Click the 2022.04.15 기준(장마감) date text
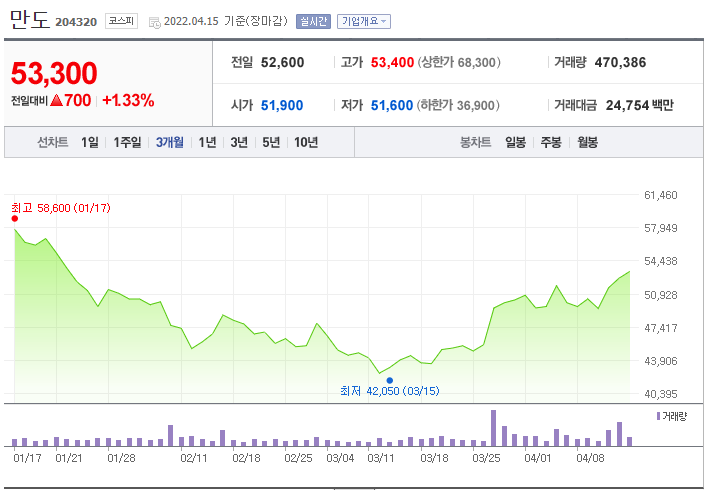 [226, 22]
